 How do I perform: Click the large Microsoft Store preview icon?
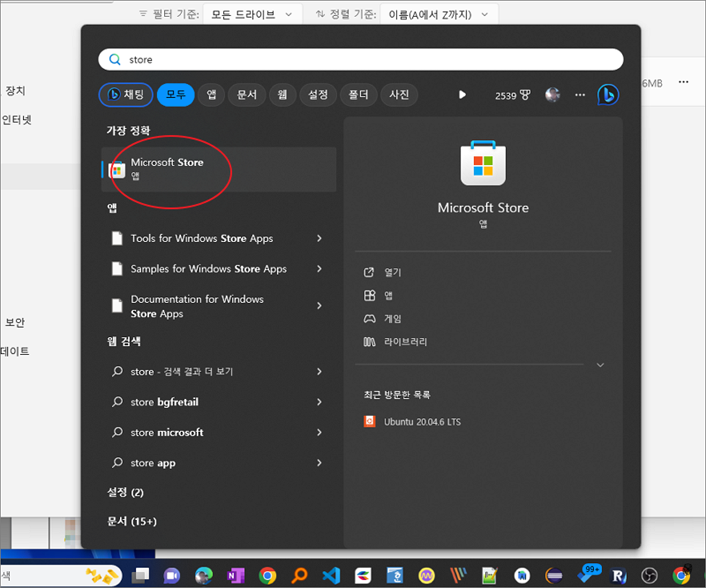(x=483, y=164)
